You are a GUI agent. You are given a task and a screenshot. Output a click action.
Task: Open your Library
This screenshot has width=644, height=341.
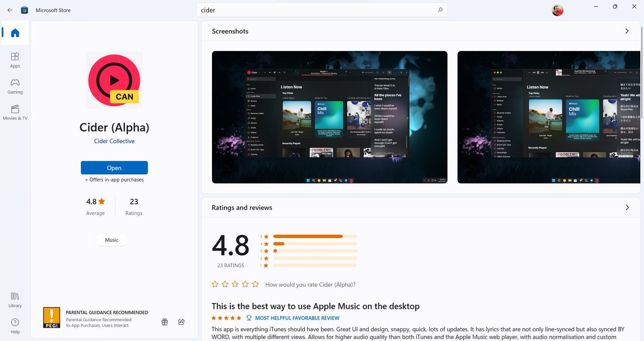click(14, 299)
